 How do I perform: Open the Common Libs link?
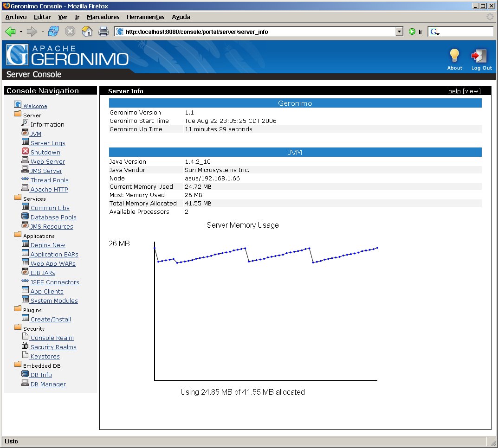50,208
